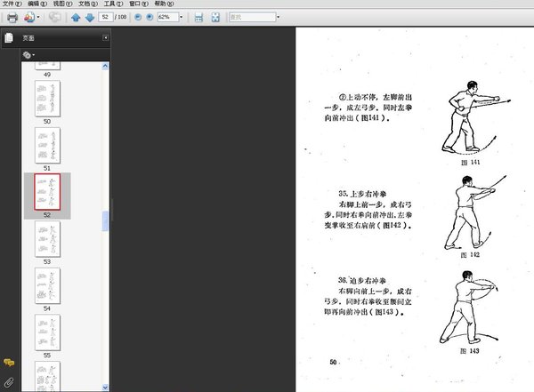Viewport: 534px width, 392px height.
Task: Click the Print icon in the toolbar
Action: pyautogui.click(x=12, y=17)
